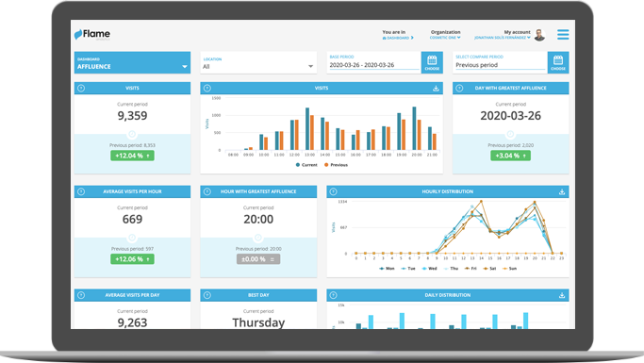Click the 9,263 average per day value

[x=132, y=322]
